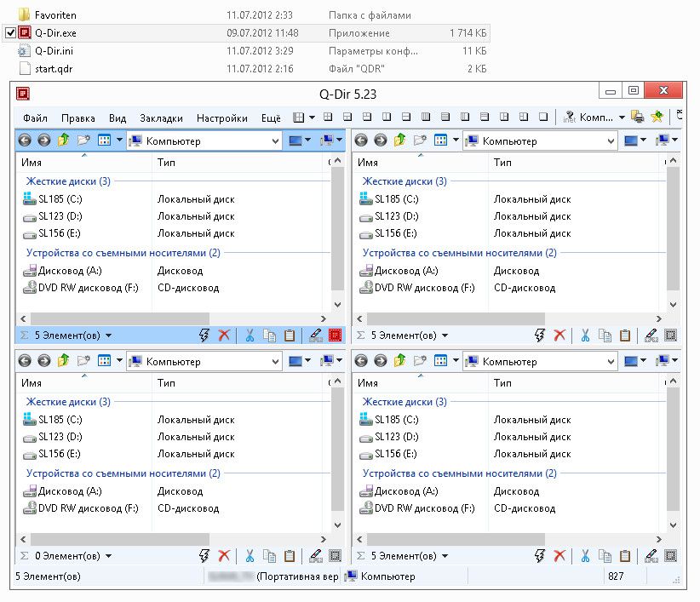The width and height of the screenshot is (700, 602).
Task: Click the horizontal scrollbar in the bottom-left pane
Action: pos(119,539)
